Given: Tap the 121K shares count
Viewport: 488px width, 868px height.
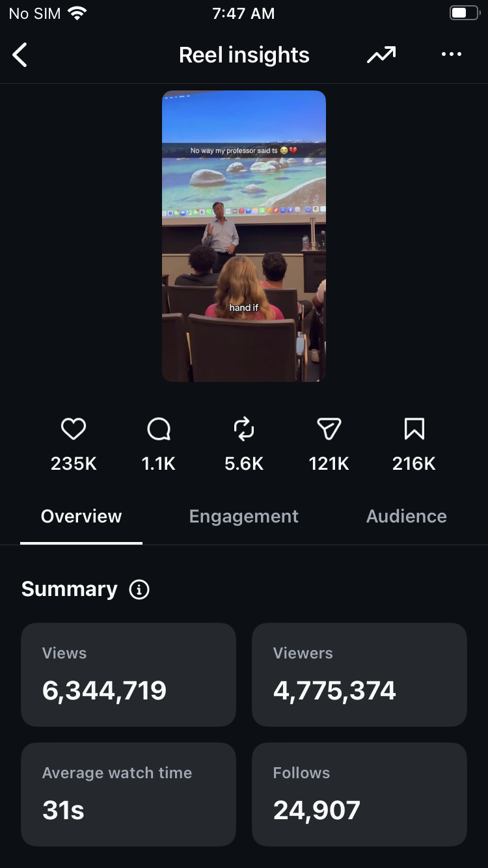Looking at the screenshot, I should [x=329, y=464].
